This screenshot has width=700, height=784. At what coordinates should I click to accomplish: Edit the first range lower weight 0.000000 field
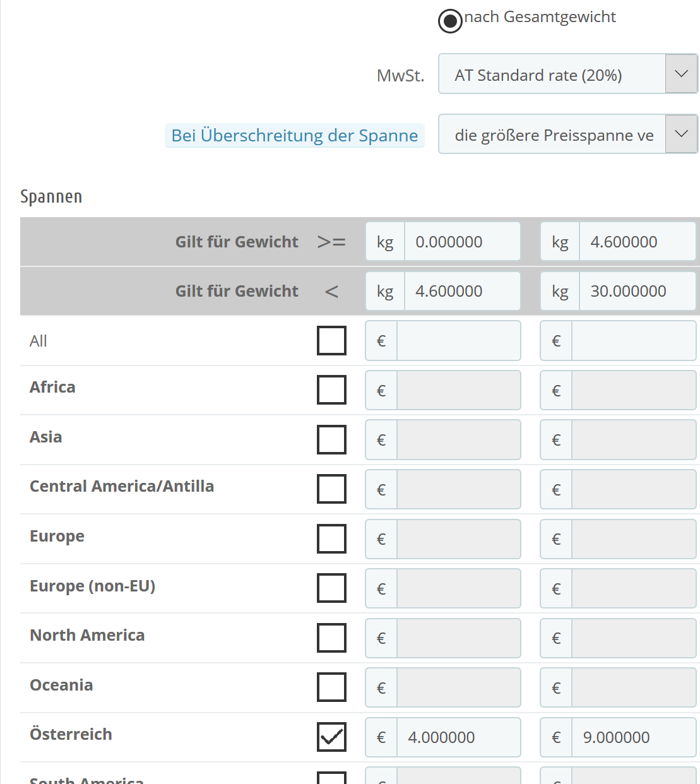(461, 242)
